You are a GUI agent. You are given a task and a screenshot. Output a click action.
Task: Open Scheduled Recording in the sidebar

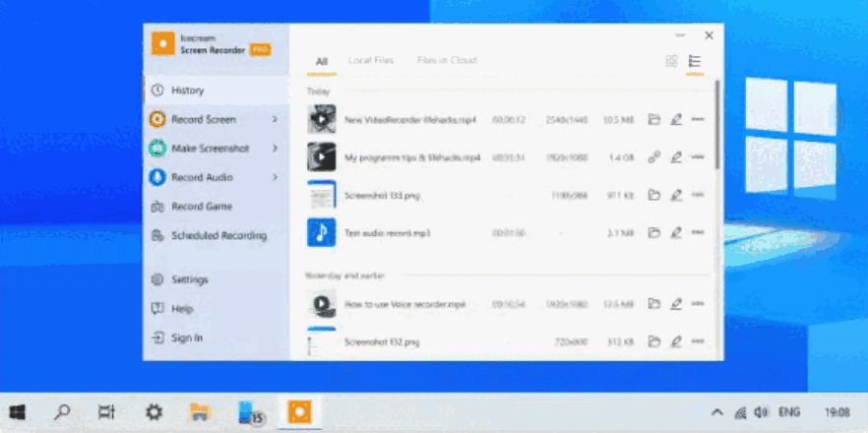[216, 235]
